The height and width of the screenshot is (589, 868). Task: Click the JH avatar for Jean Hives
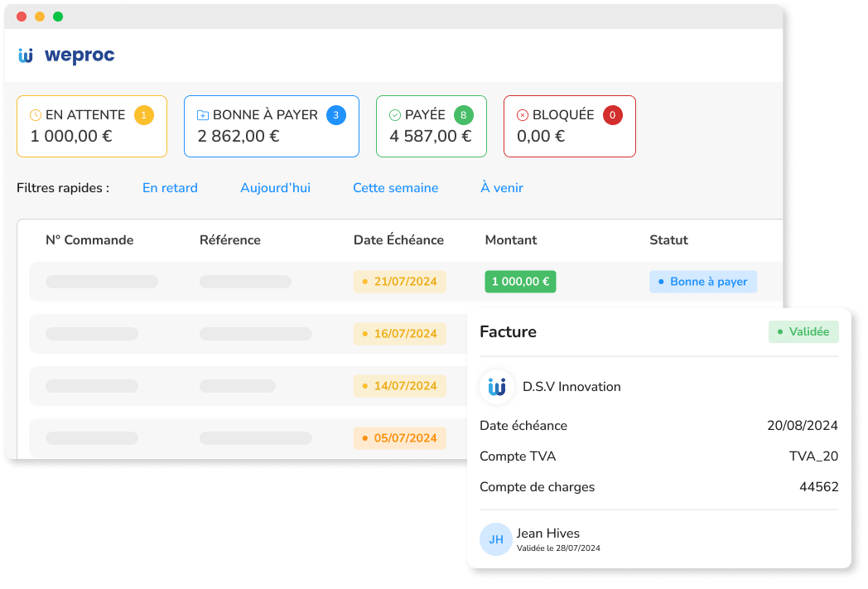(x=496, y=540)
